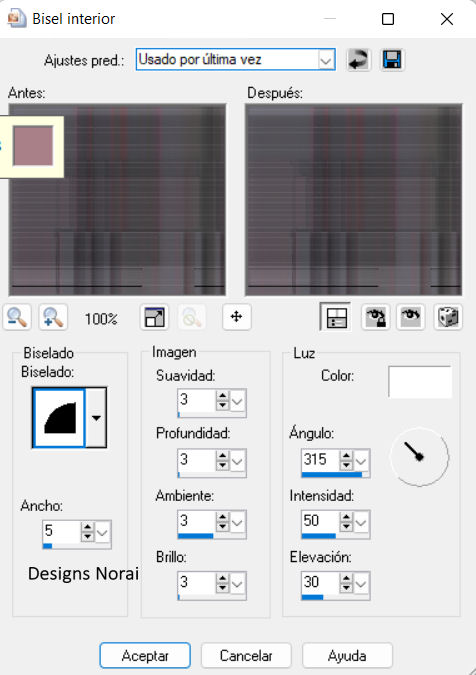
Task: Click the zoom out magnifier icon
Action: 17,318
